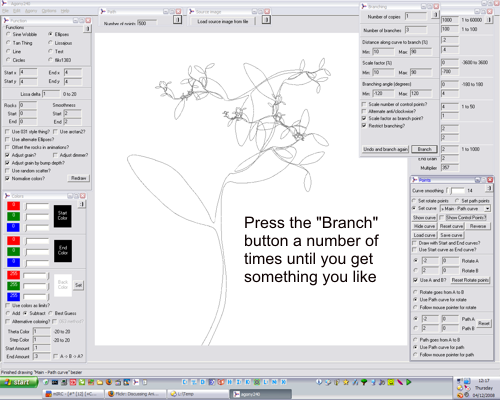The width and height of the screenshot is (500, 400).
Task: Launch Firefox from the quick launch bar
Action: pyautogui.click(x=109, y=382)
